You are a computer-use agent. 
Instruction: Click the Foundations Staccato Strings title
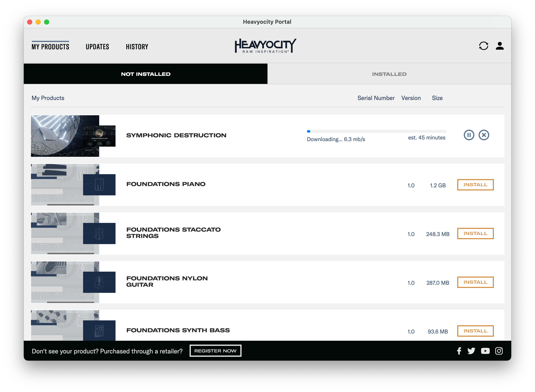(x=174, y=233)
